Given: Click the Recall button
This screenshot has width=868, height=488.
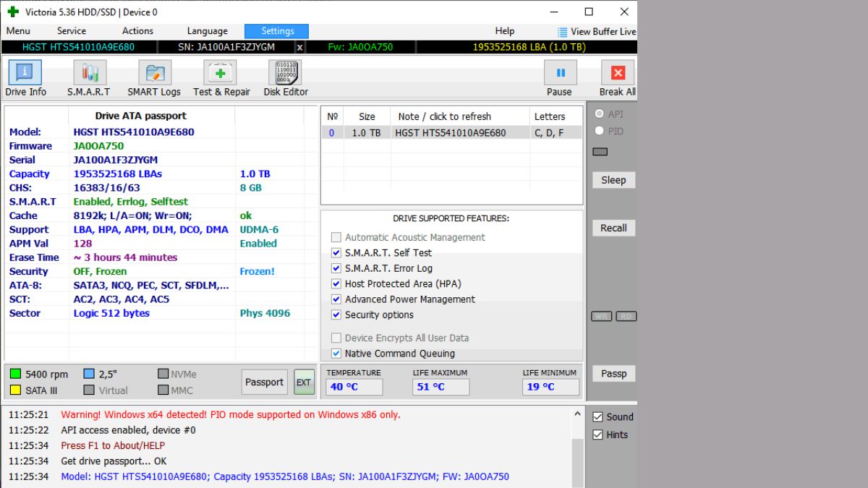Looking at the screenshot, I should tap(613, 228).
